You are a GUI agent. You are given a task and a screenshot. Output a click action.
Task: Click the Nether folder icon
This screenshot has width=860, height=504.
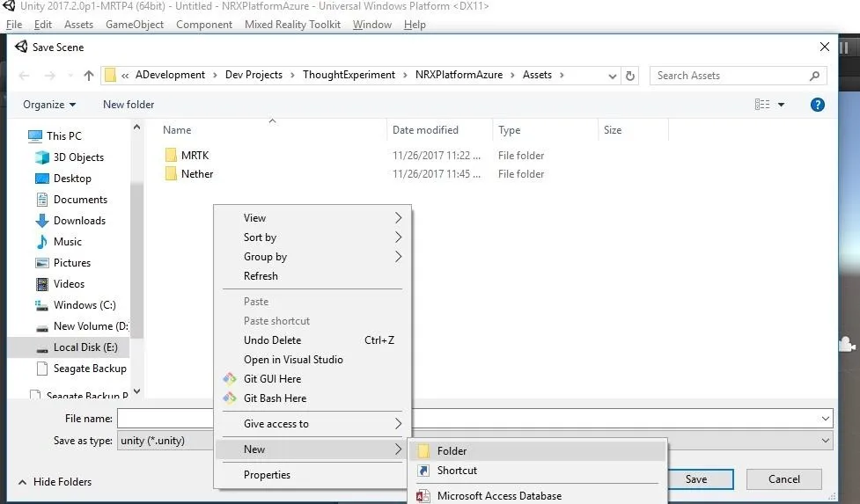pos(171,174)
